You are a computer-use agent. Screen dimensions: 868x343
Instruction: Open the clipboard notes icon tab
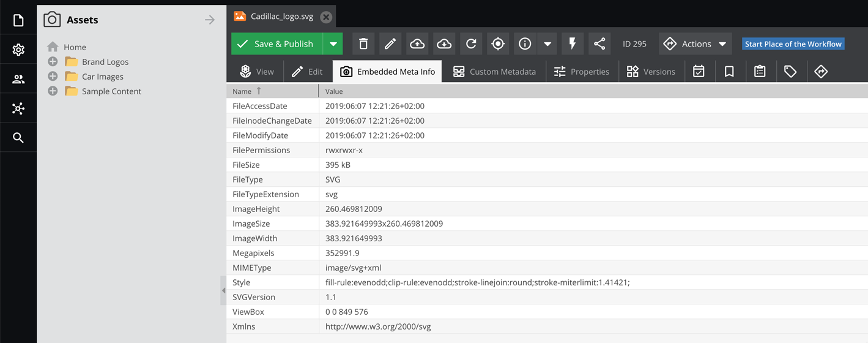click(760, 72)
